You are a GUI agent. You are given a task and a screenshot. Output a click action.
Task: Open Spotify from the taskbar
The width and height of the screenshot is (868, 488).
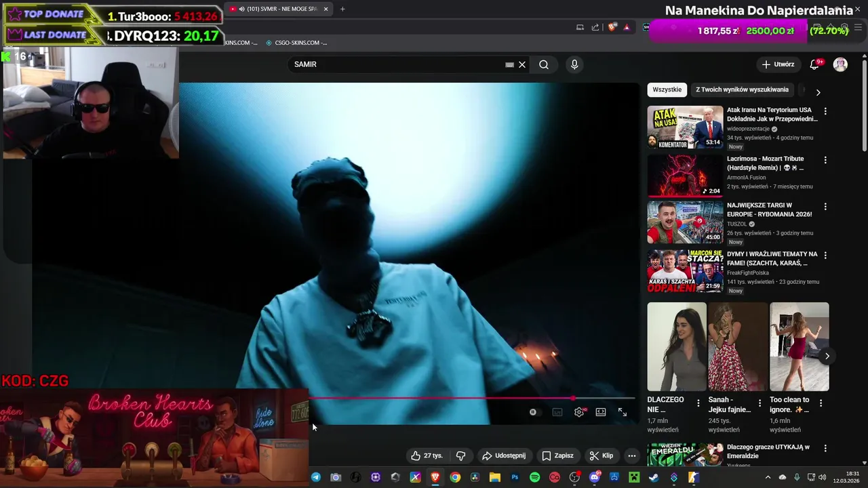[x=534, y=477]
